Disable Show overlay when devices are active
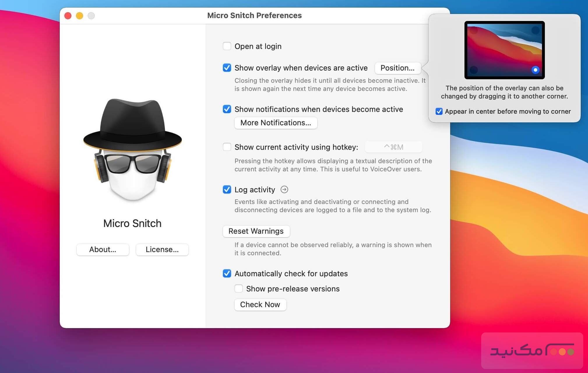Image resolution: width=588 pixels, height=373 pixels. 227,68
